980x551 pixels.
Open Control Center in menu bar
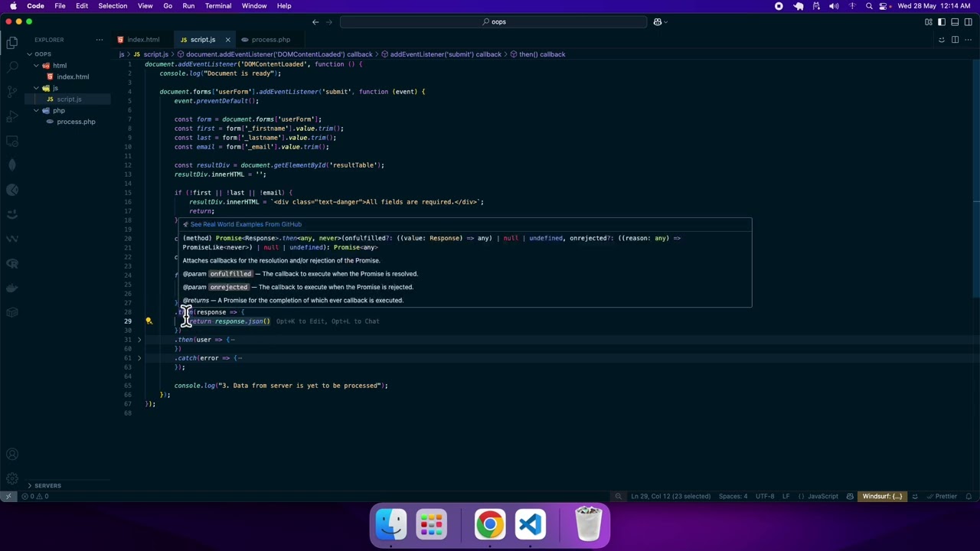click(884, 6)
